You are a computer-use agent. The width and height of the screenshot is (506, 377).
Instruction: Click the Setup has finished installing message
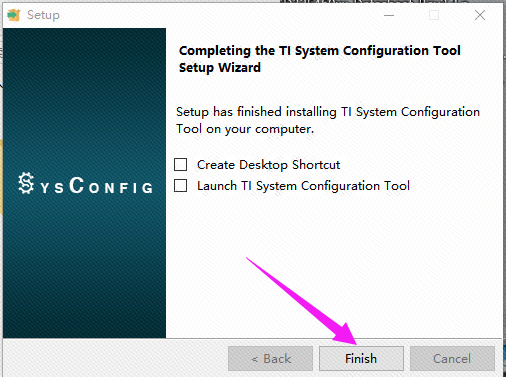coord(328,120)
